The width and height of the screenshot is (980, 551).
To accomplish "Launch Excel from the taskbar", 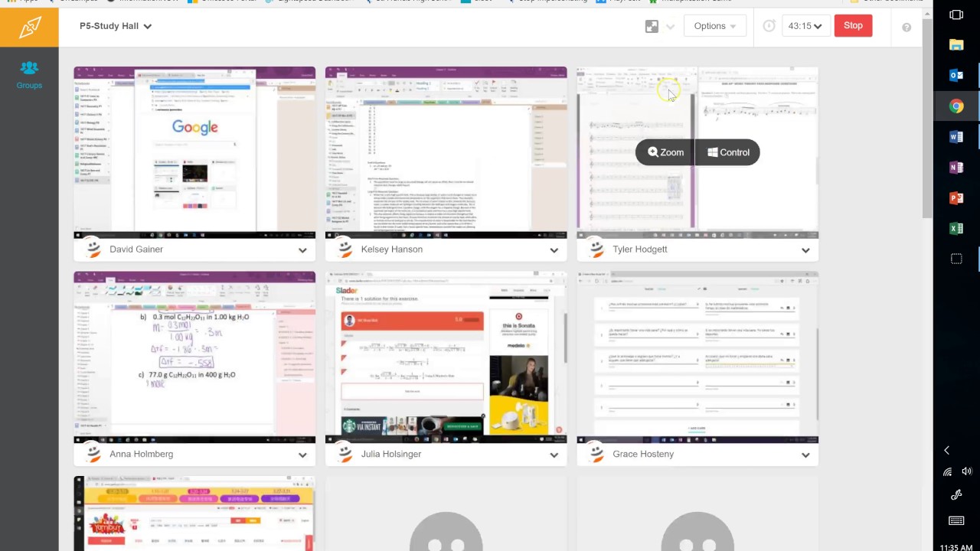I will [956, 229].
